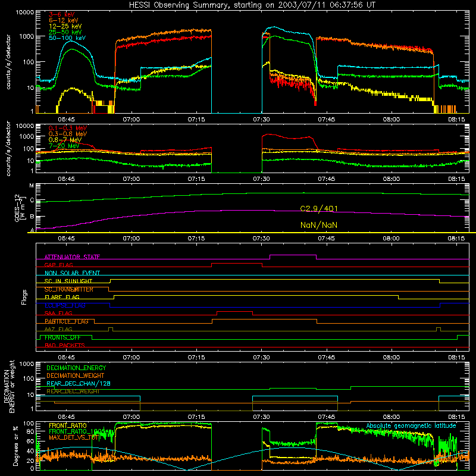
Task: Click the HESSI Observing Summary title text
Action: (x=252, y=5)
